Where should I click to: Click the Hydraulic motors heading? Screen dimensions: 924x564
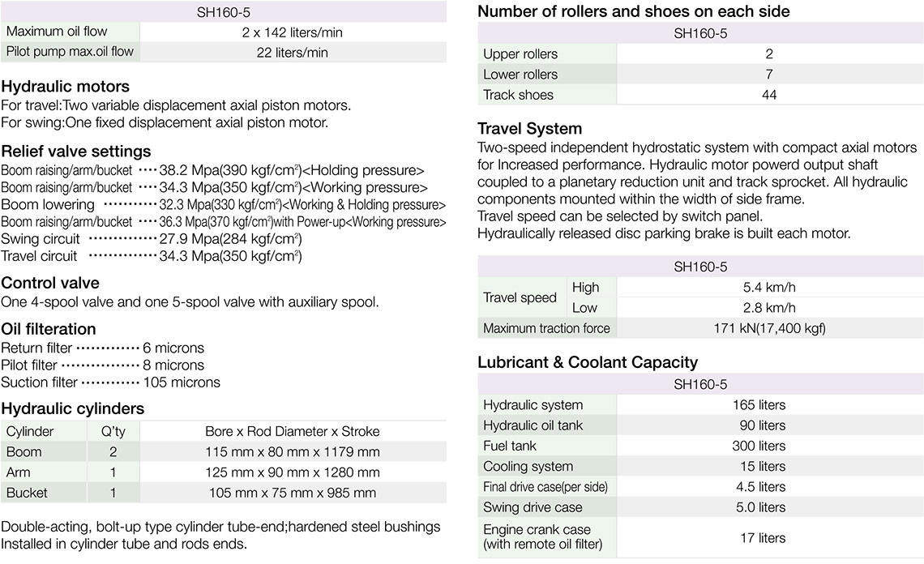[65, 87]
